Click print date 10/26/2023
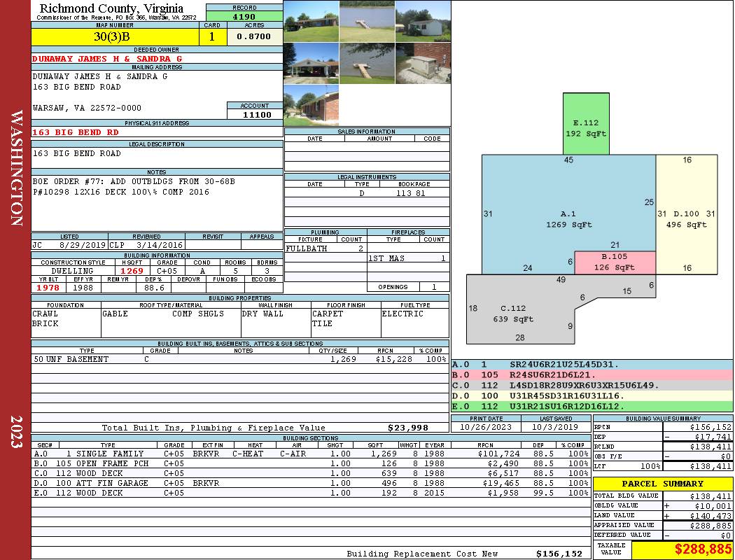 coord(486,427)
